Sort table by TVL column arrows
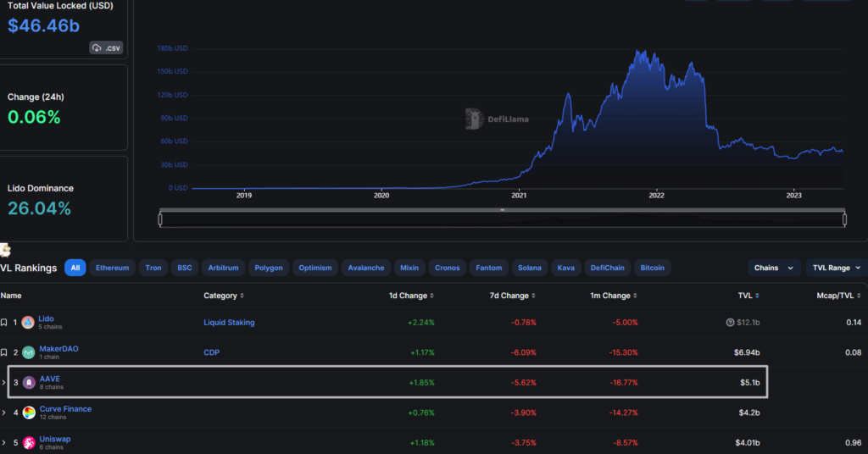868x454 pixels. click(757, 296)
